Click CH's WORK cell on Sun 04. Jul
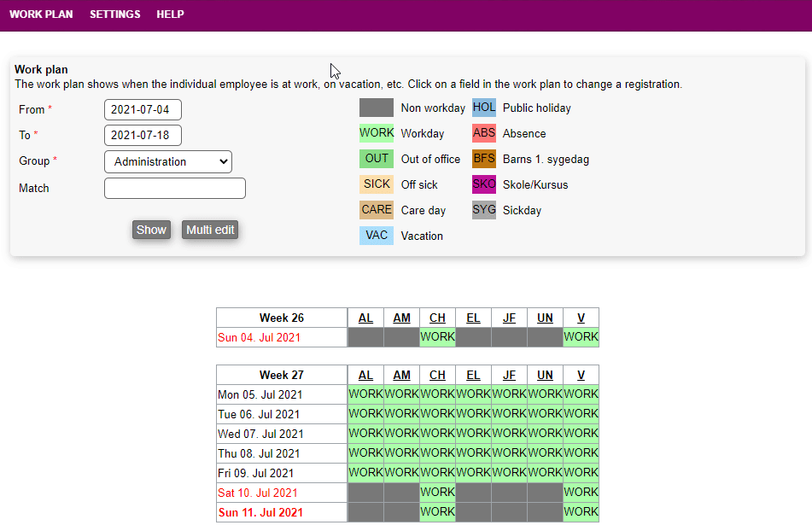The width and height of the screenshot is (812, 531). coord(437,337)
